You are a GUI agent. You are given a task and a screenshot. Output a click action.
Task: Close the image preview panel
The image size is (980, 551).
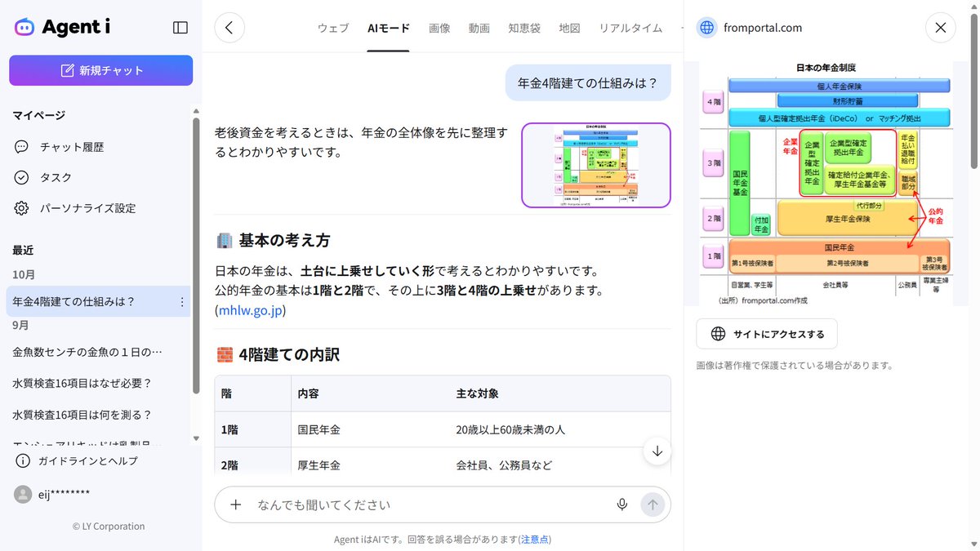pos(940,28)
